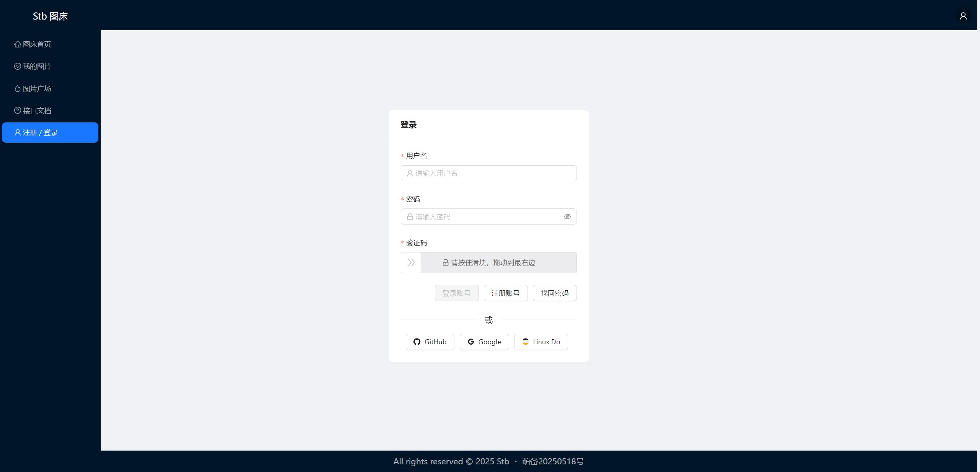The height and width of the screenshot is (472, 980).
Task: Click the Linux Do logo icon
Action: (525, 342)
